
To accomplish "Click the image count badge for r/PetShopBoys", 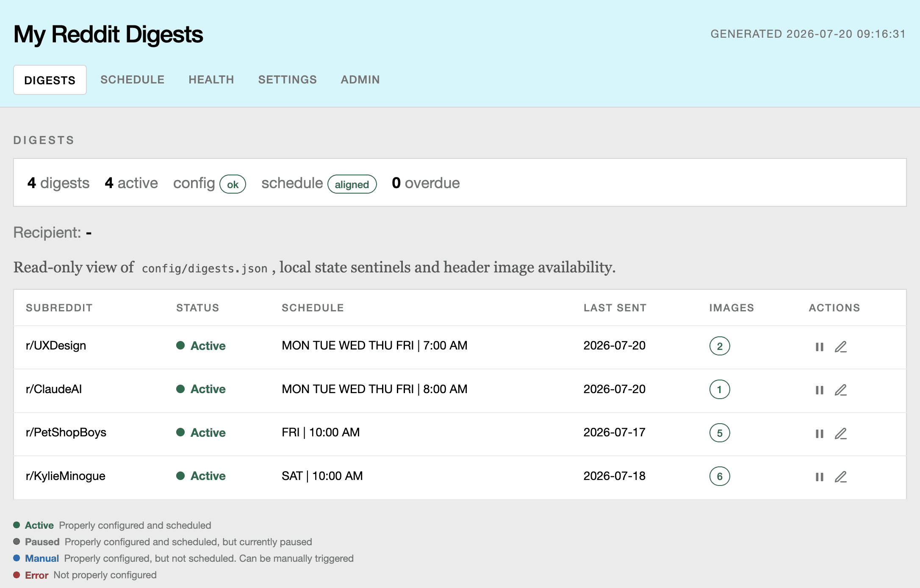I will coord(720,433).
